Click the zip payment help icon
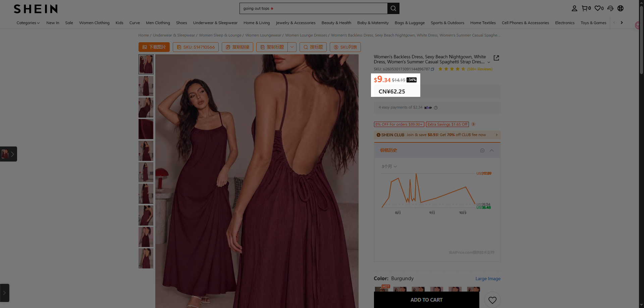 (436, 108)
